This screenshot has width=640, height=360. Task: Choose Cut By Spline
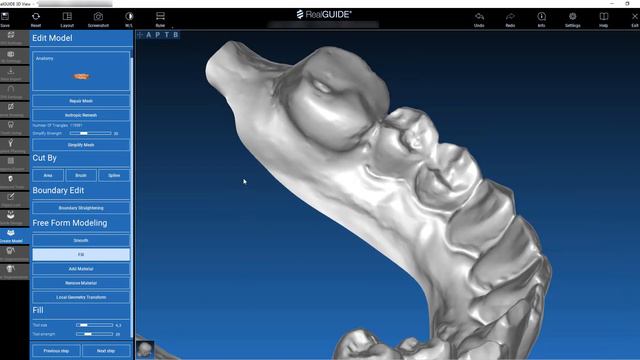click(114, 176)
